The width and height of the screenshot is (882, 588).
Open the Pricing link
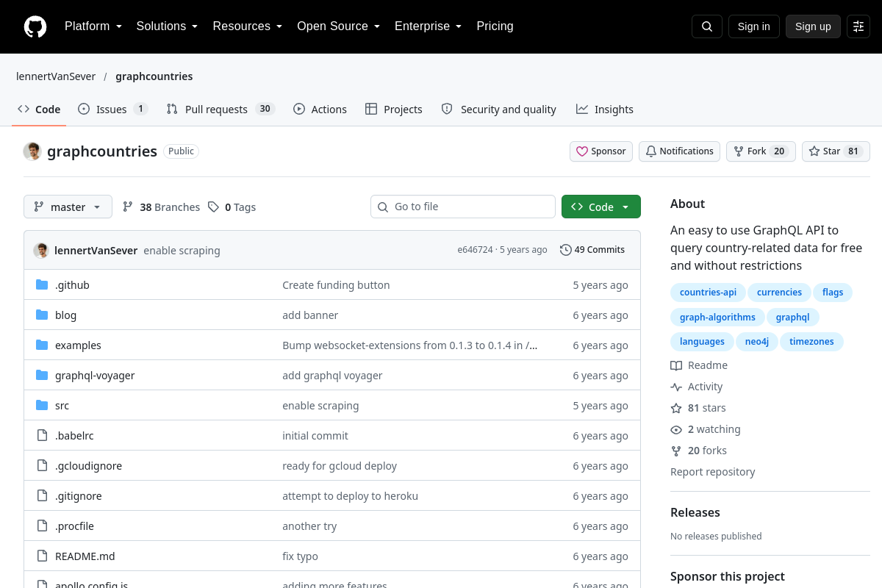pyautogui.click(x=495, y=26)
